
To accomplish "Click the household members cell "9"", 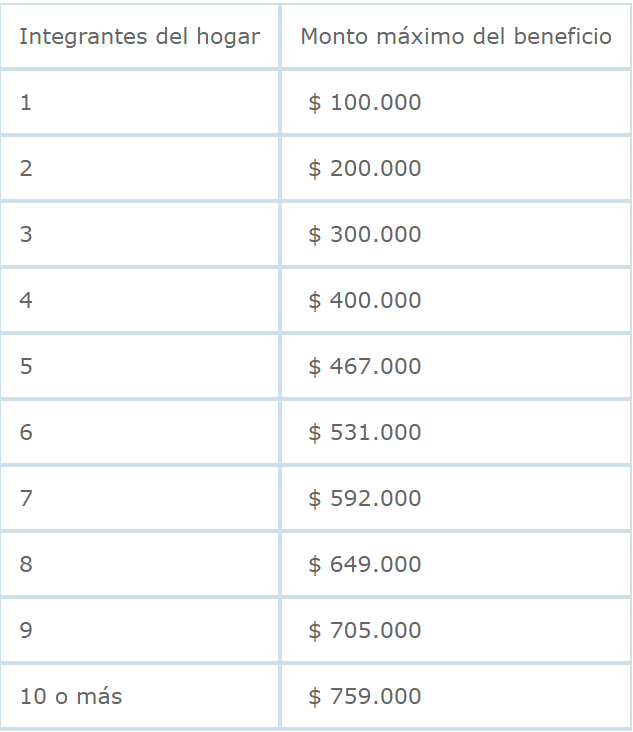I will tap(26, 631).
